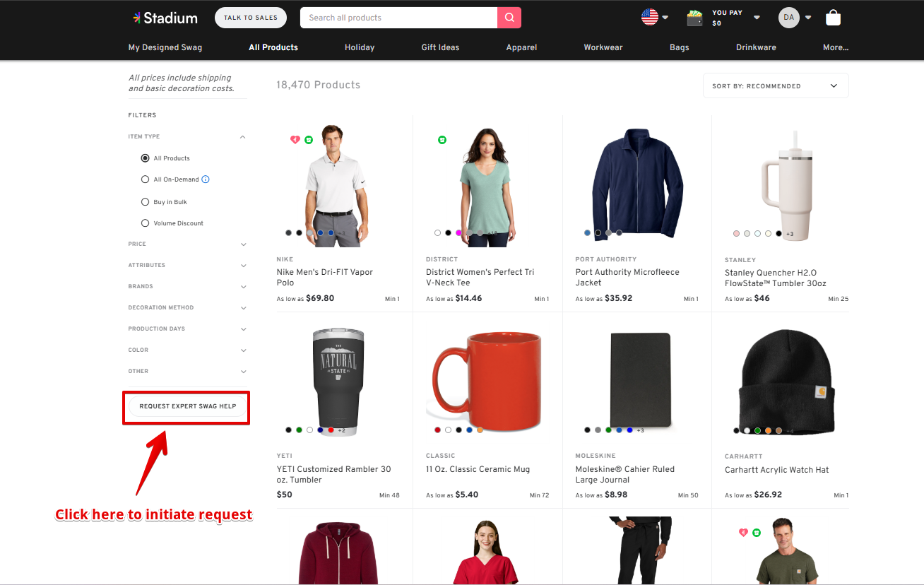Image resolution: width=924 pixels, height=585 pixels.
Task: Click the DA user avatar
Action: 788,18
